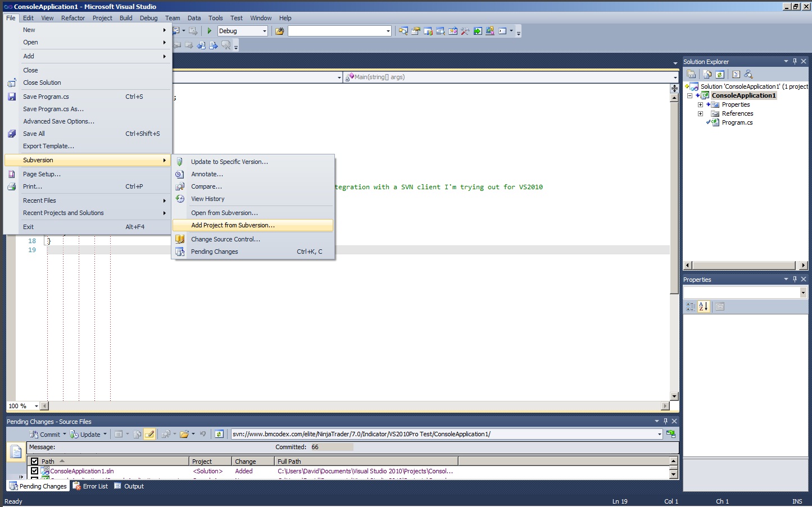
Task: Open the Commit button dropdown arrow
Action: [64, 434]
